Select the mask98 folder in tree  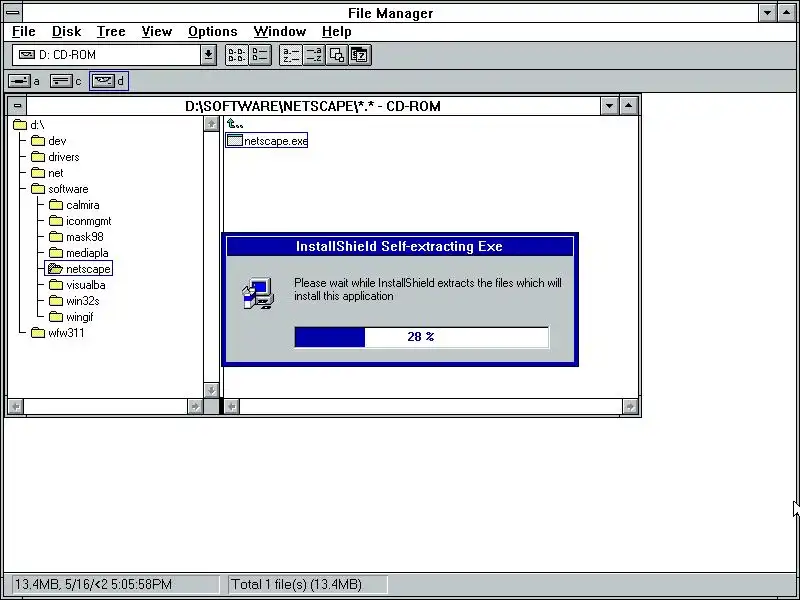click(x=76, y=237)
